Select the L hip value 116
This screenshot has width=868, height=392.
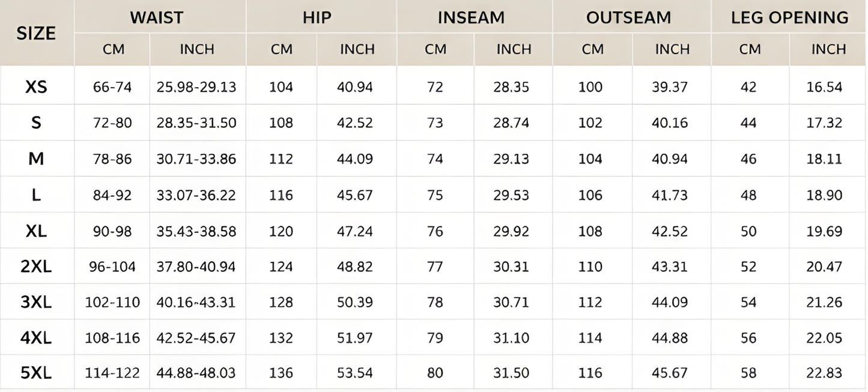281,195
